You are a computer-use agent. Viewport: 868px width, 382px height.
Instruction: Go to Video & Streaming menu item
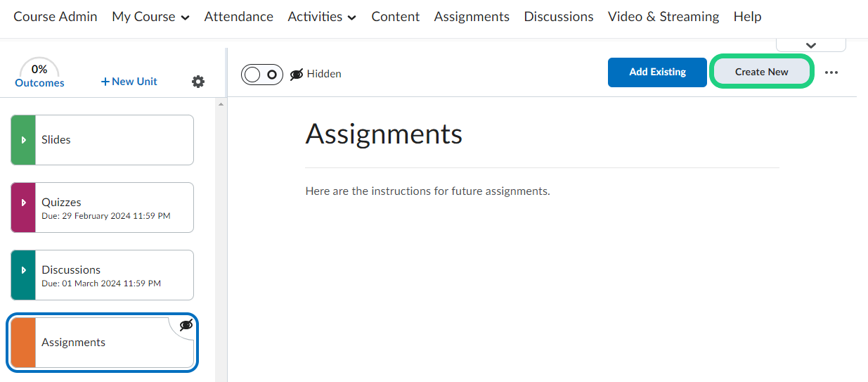click(x=663, y=17)
